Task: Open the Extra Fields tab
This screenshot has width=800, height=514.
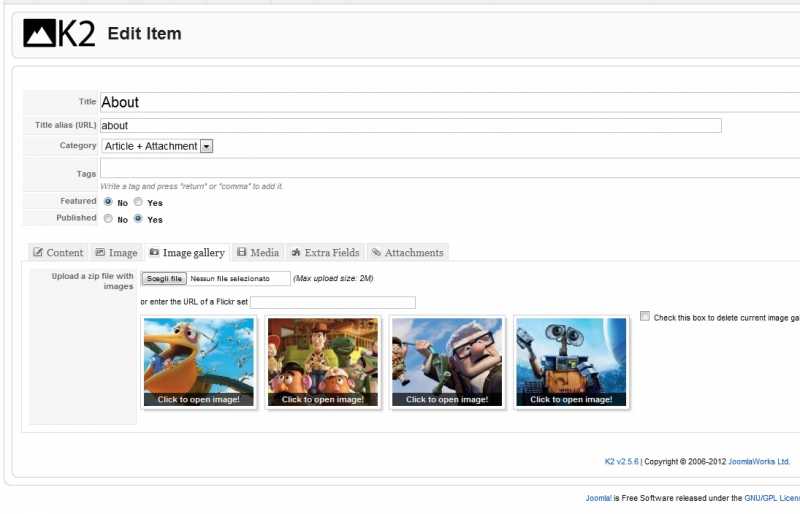Action: [325, 252]
